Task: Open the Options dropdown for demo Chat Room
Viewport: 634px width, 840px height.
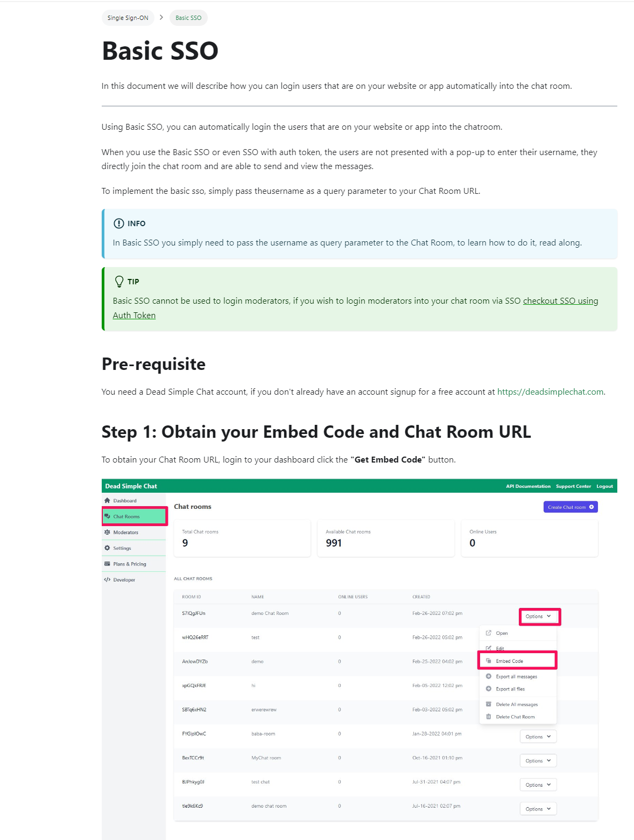Action: click(539, 616)
